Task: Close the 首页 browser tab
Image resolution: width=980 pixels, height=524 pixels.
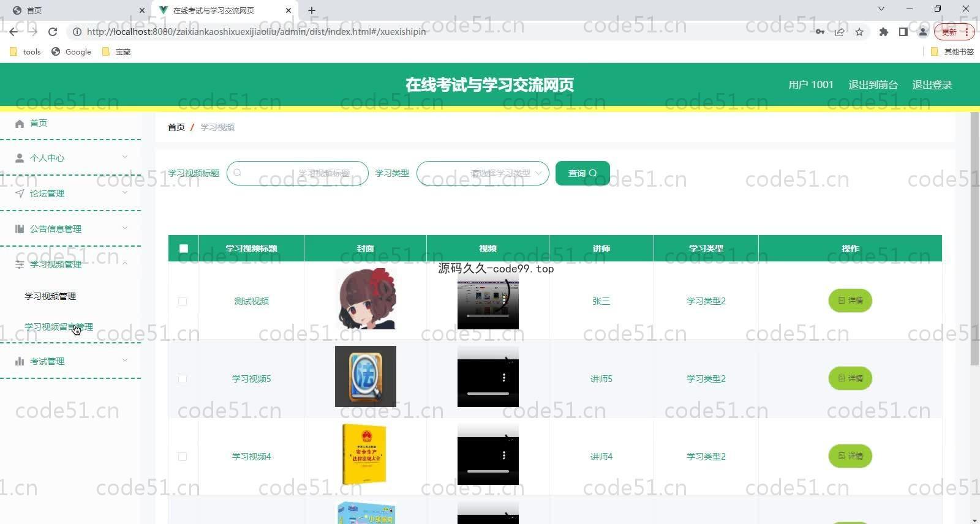Action: [142, 10]
